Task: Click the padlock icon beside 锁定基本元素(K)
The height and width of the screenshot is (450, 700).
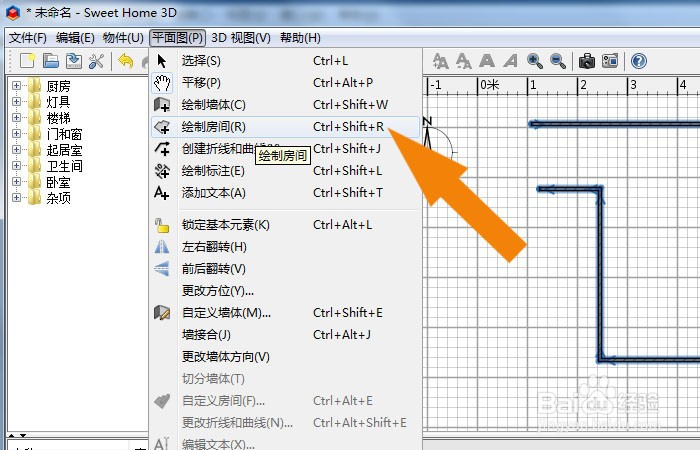Action: [x=162, y=225]
